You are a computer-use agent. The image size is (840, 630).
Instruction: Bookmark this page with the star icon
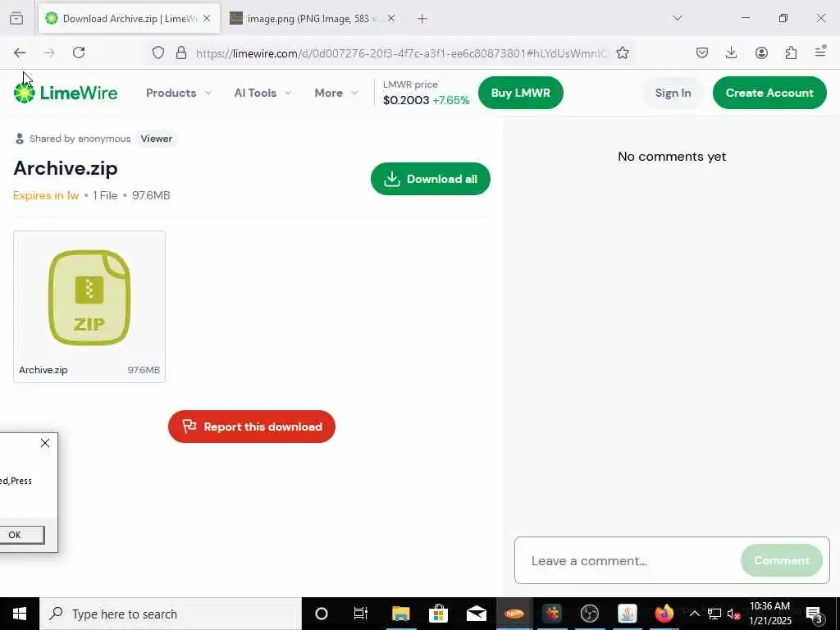click(x=622, y=52)
